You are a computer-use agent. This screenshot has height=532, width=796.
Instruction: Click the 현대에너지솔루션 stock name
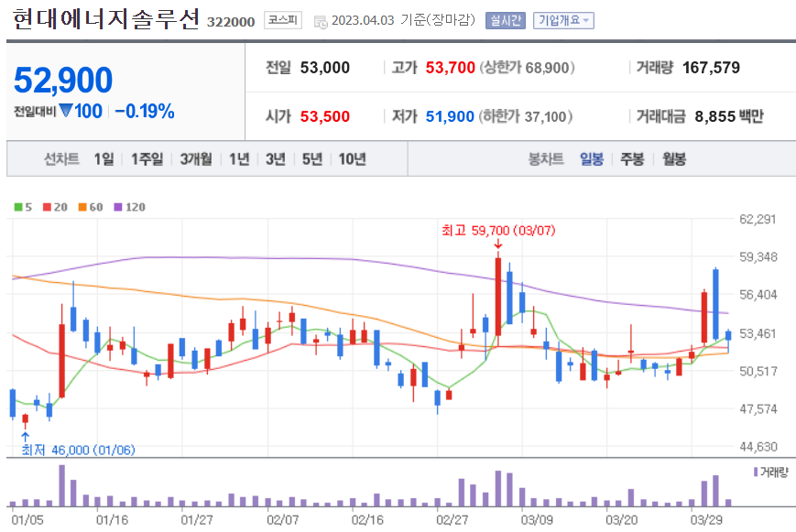(x=106, y=19)
